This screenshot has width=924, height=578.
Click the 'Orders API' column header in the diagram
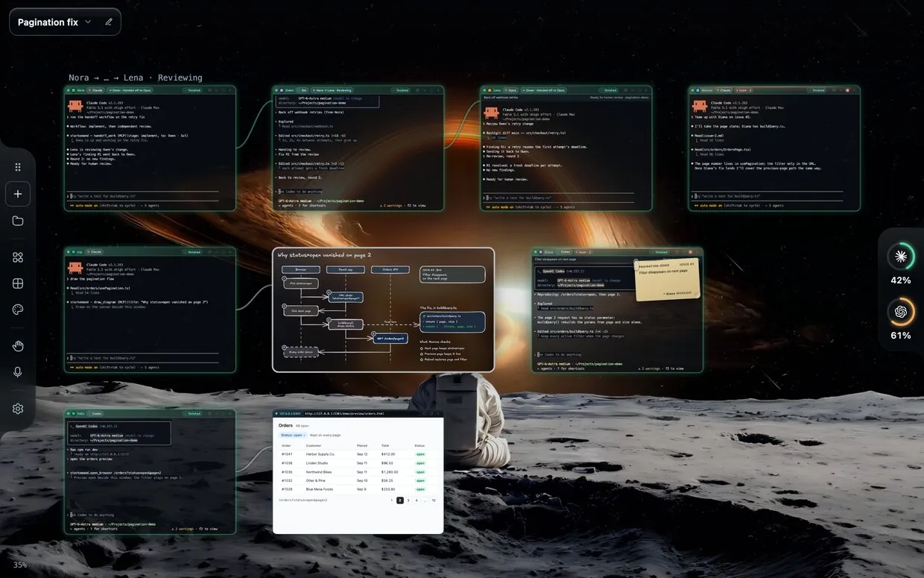click(x=390, y=268)
